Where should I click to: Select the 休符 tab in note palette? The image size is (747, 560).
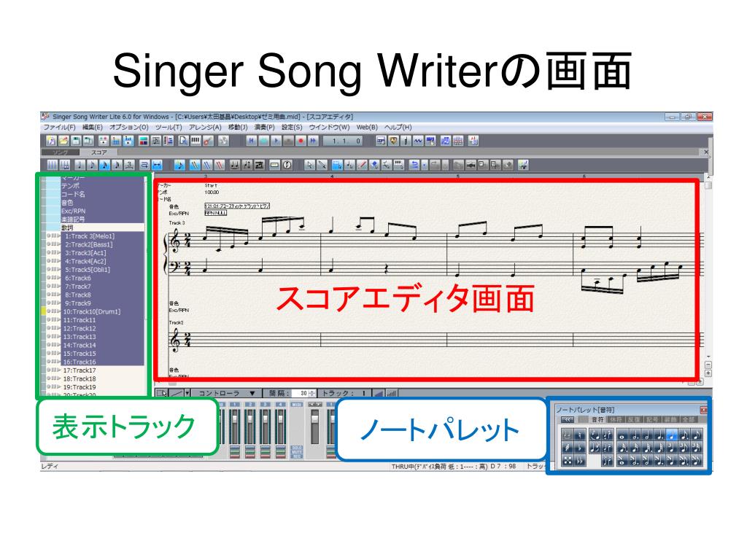[x=616, y=419]
